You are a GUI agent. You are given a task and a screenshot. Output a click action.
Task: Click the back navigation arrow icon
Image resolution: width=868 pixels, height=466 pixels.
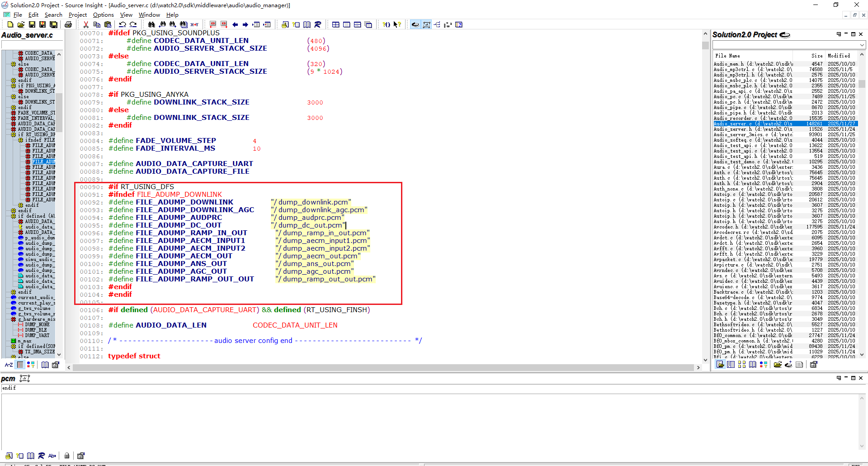coord(236,24)
